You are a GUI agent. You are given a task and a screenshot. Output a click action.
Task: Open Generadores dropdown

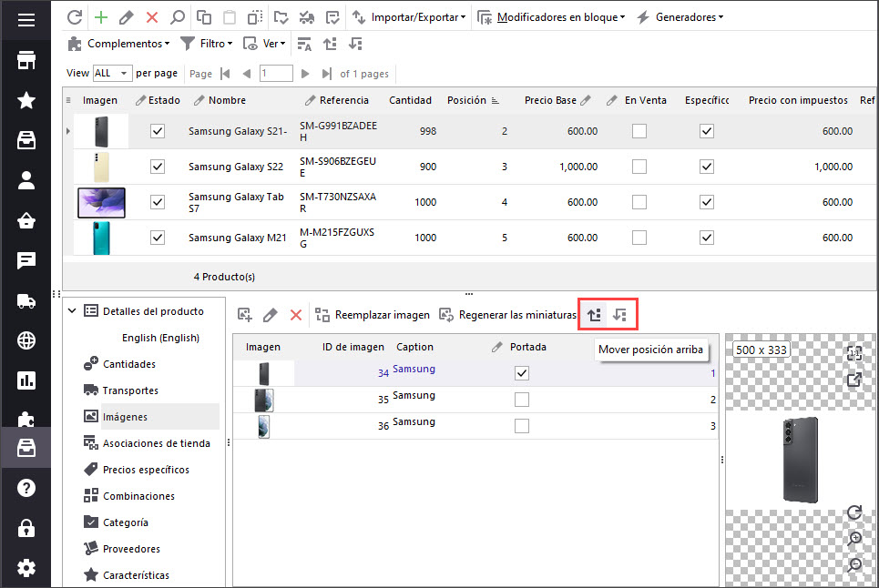point(680,16)
